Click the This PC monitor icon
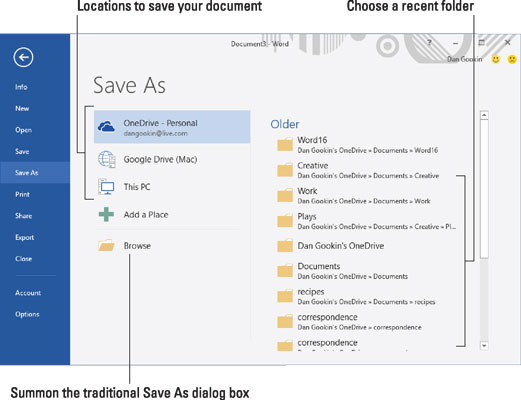521x400 pixels. click(107, 187)
